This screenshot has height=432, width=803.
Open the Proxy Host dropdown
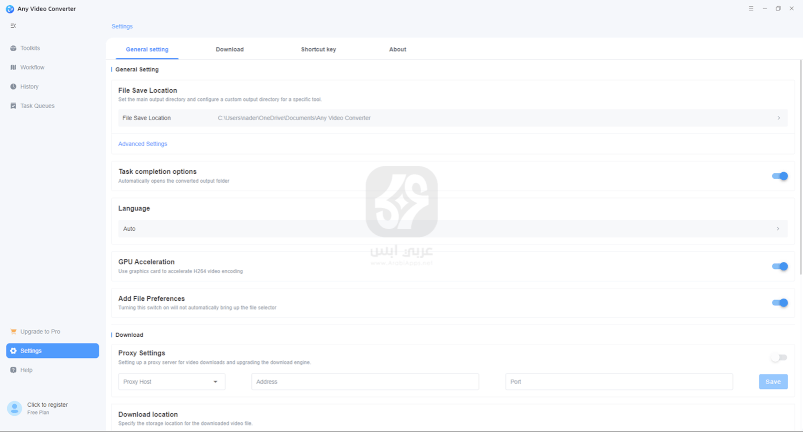tap(172, 382)
